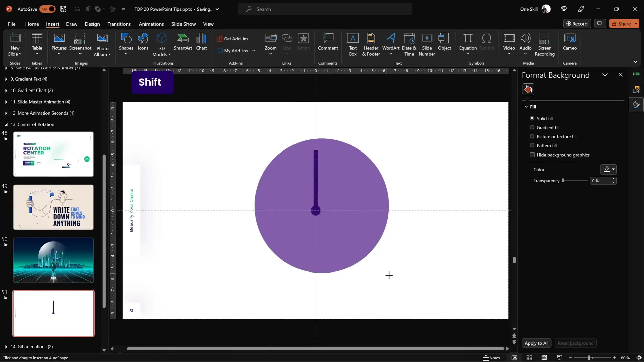Open the Designer pane icon on right sidebar

636,105
